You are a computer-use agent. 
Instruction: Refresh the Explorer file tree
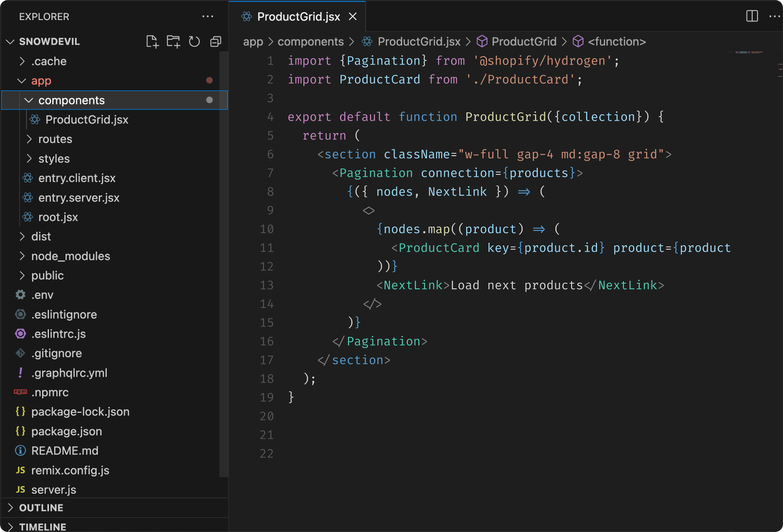point(194,42)
